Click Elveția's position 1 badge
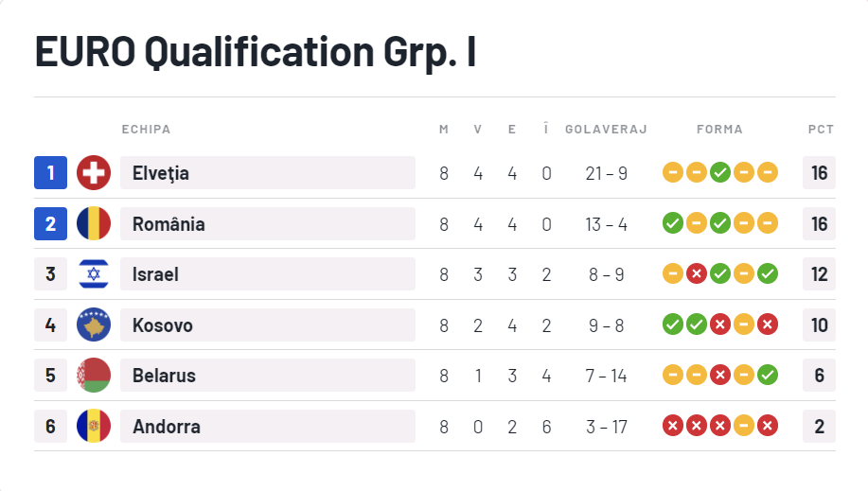Image resolution: width=868 pixels, height=491 pixels. tap(50, 173)
